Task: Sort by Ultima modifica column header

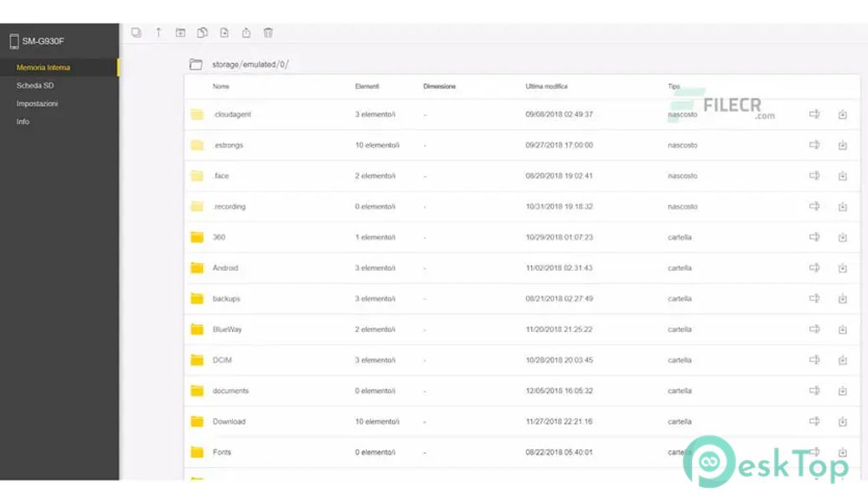Action: tap(546, 86)
